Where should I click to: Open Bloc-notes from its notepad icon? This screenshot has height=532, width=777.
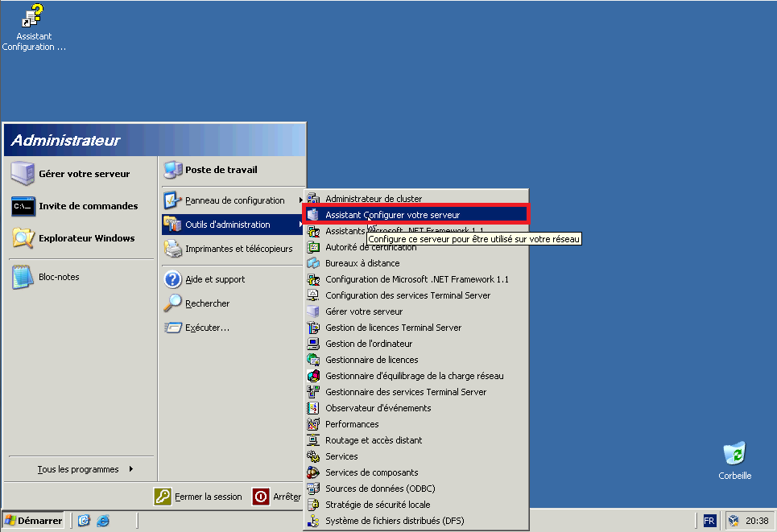pyautogui.click(x=23, y=277)
